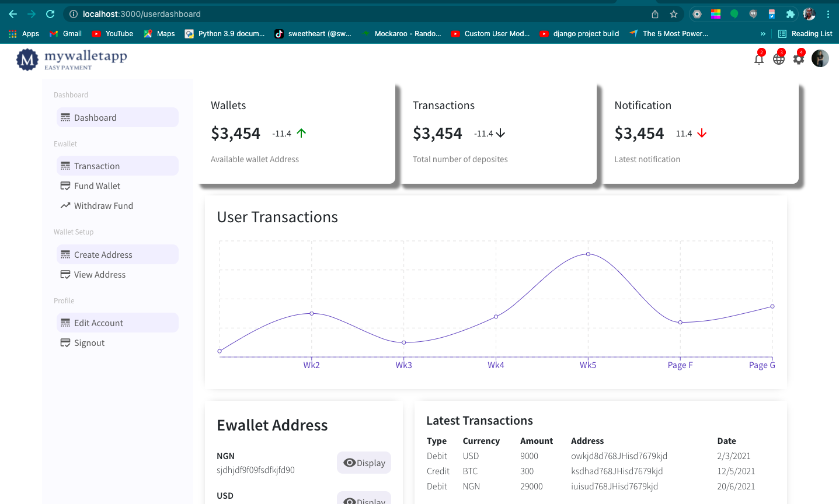Click the browser back arrow
This screenshot has height=504, width=839.
(13, 14)
